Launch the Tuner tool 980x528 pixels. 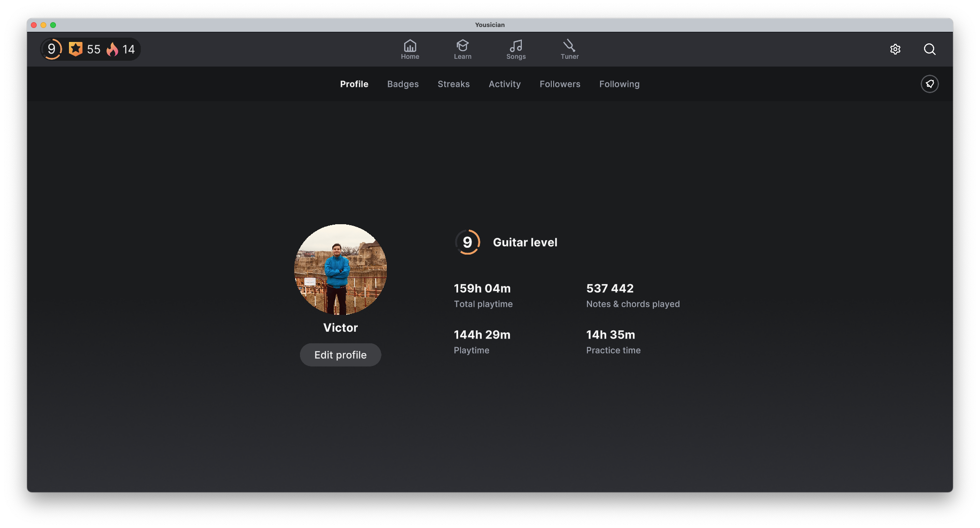coord(569,49)
